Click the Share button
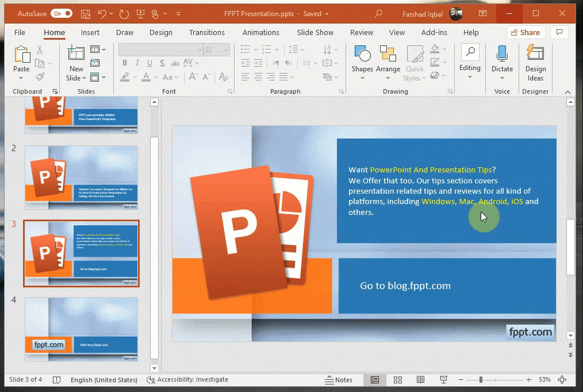This screenshot has width=583, height=392. [x=526, y=33]
